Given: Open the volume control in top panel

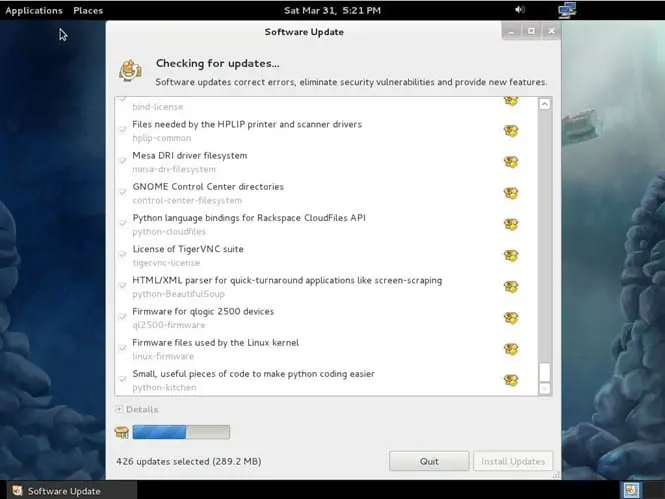Looking at the screenshot, I should tap(519, 10).
